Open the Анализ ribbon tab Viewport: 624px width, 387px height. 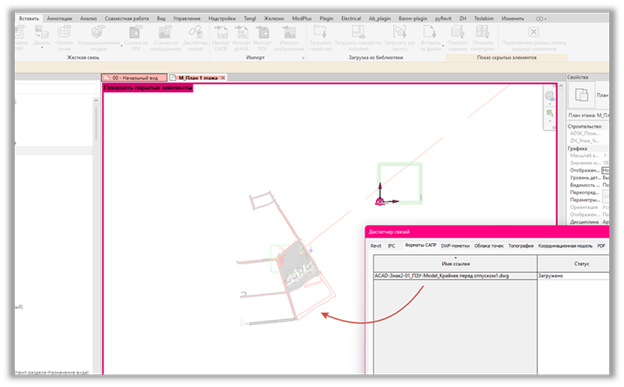pyautogui.click(x=88, y=18)
